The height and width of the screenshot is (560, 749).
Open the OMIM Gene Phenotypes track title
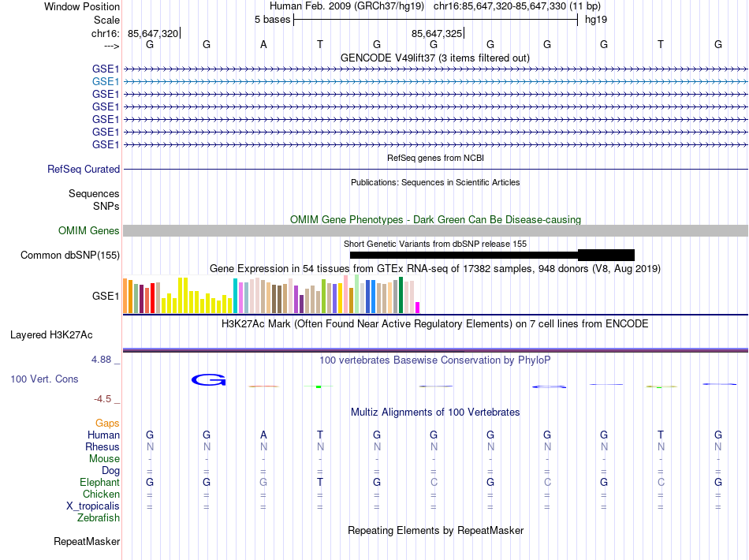click(x=435, y=220)
